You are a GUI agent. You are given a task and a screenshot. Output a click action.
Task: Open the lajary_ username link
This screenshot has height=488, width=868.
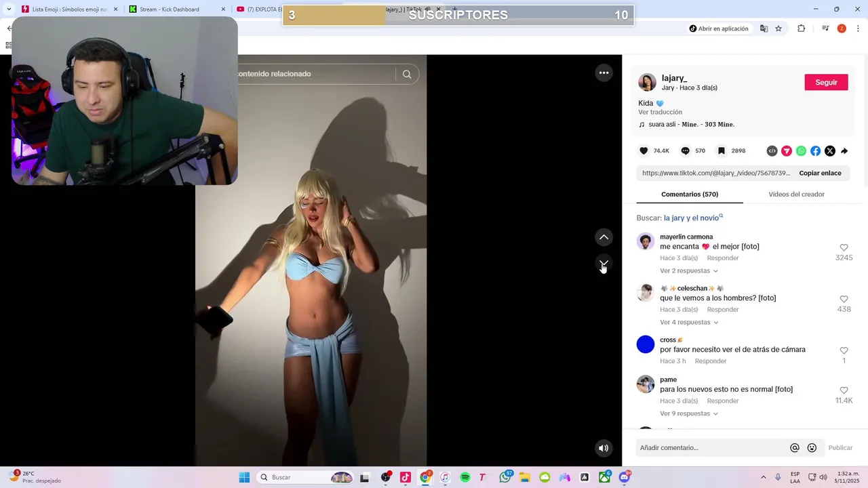(675, 78)
